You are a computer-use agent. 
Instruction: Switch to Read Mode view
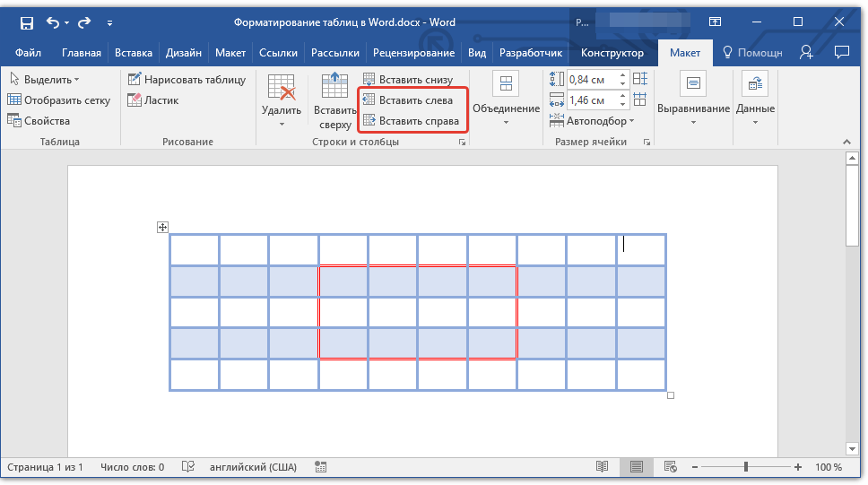[602, 467]
